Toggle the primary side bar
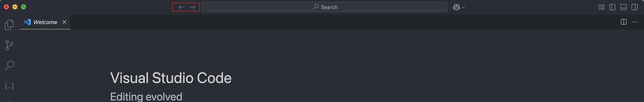This screenshot has height=102, width=644. pos(612,7)
